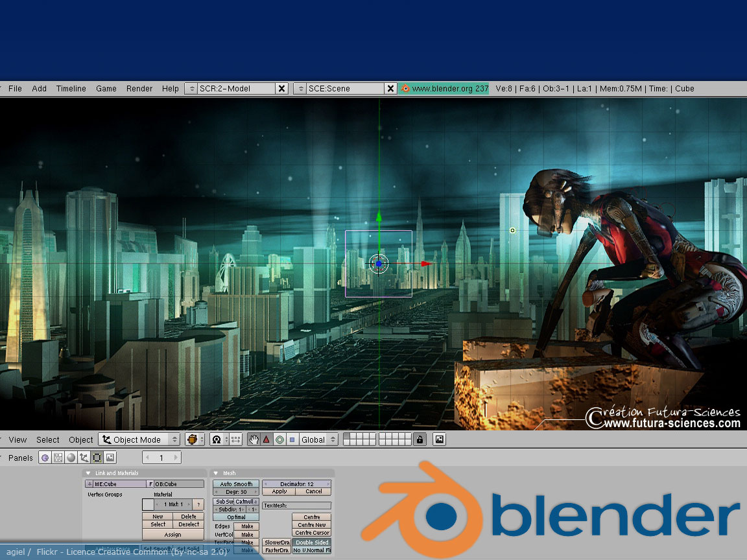This screenshot has height=560, width=747.
Task: Open the Object Mode dropdown
Action: (139, 439)
